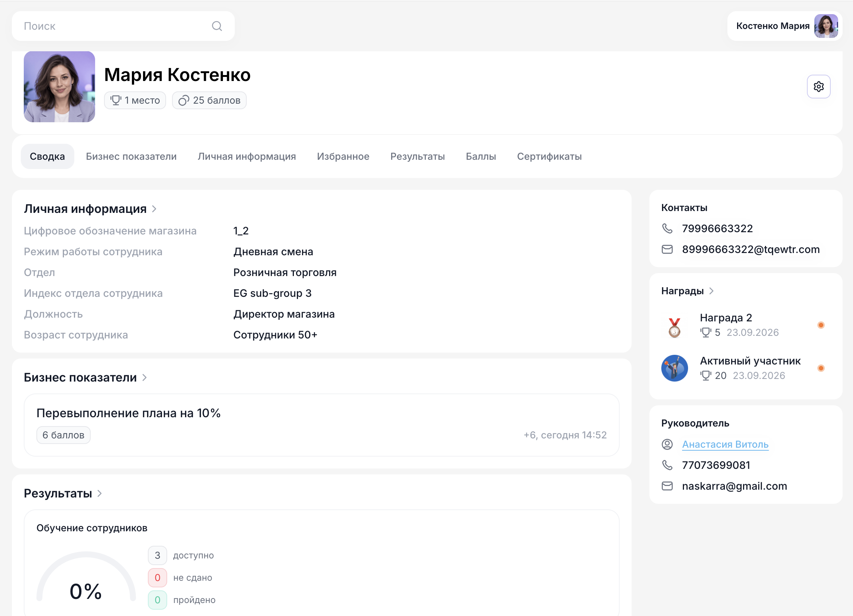The height and width of the screenshot is (616, 853).
Task: Click the orange dot next to Активный участник
Action: 821,368
